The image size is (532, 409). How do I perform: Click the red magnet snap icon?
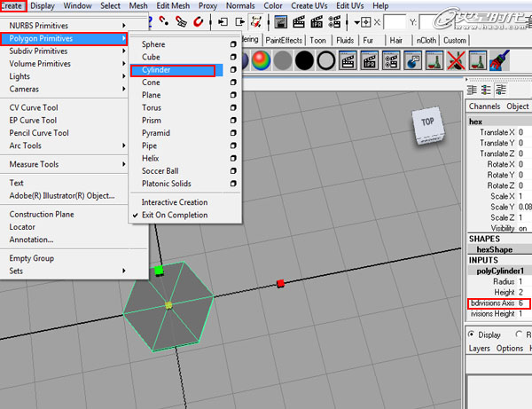coord(198,22)
